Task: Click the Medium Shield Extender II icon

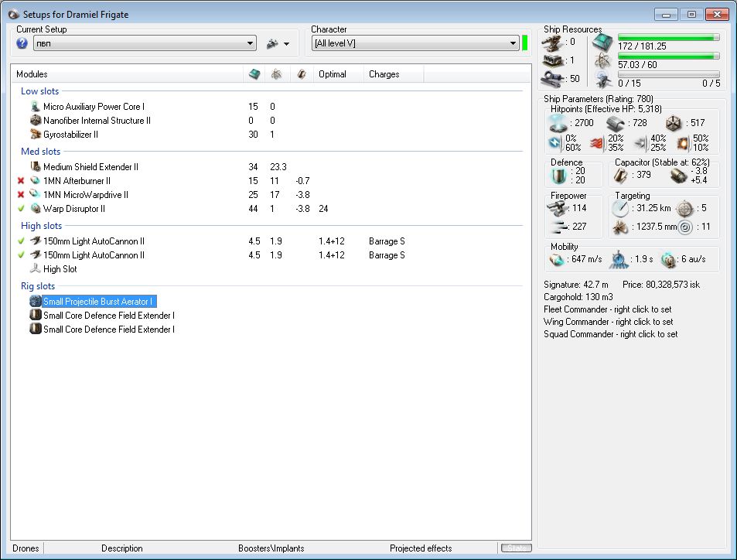Action: [x=36, y=166]
